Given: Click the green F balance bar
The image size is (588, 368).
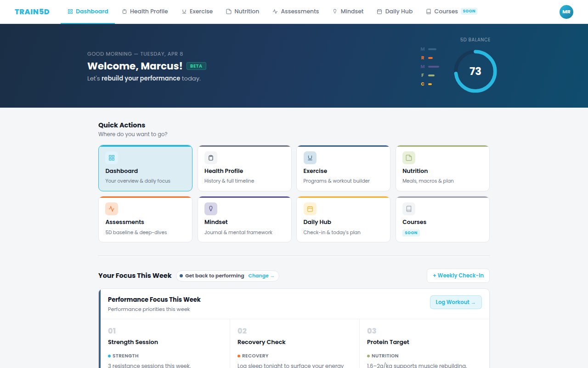Looking at the screenshot, I should point(431,75).
